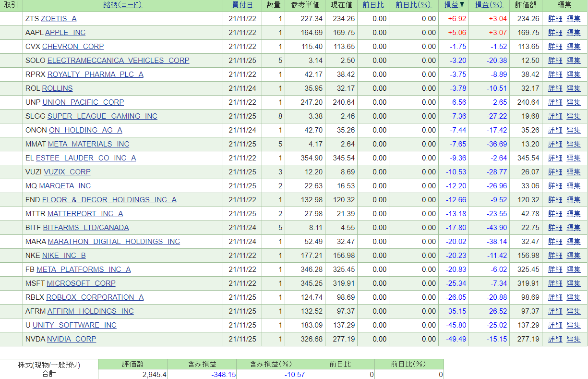Click 編集 for BITFARMS row
Viewport: 588px width, 379px height.
(x=574, y=228)
